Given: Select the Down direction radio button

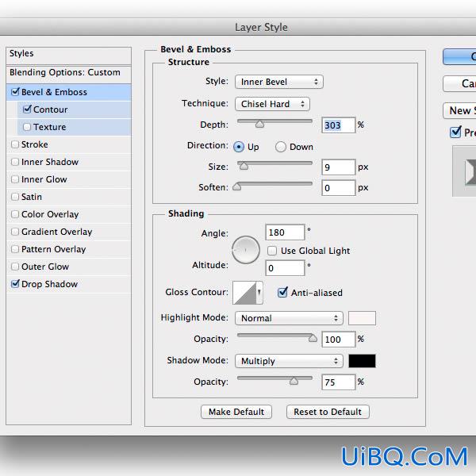Looking at the screenshot, I should 281,147.
